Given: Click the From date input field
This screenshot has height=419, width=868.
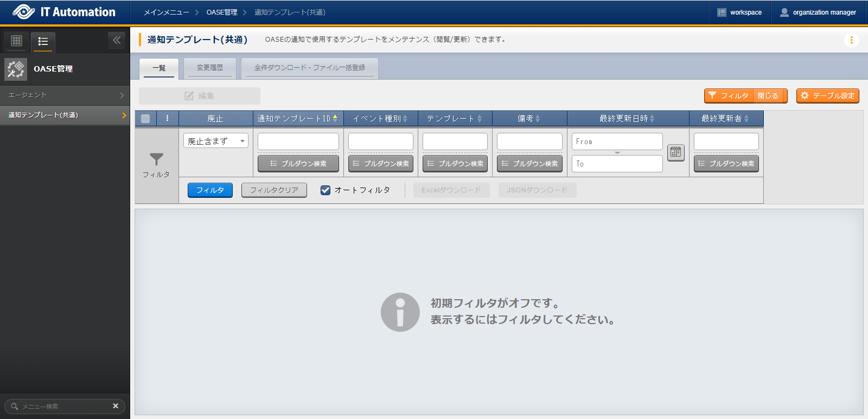Looking at the screenshot, I should [617, 141].
